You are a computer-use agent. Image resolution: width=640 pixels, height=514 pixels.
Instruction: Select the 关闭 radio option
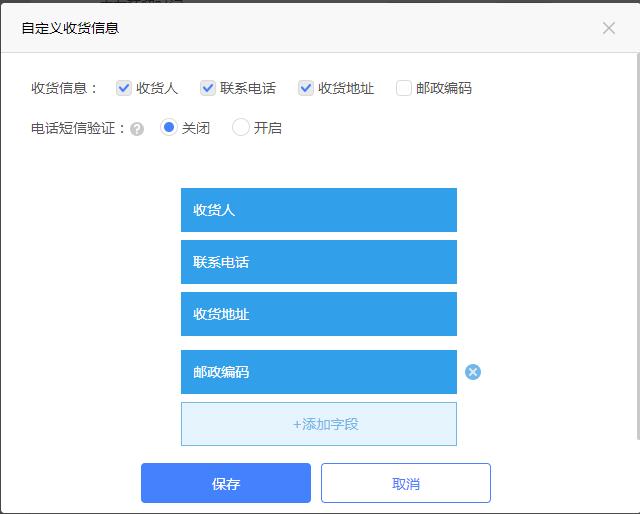pos(169,127)
